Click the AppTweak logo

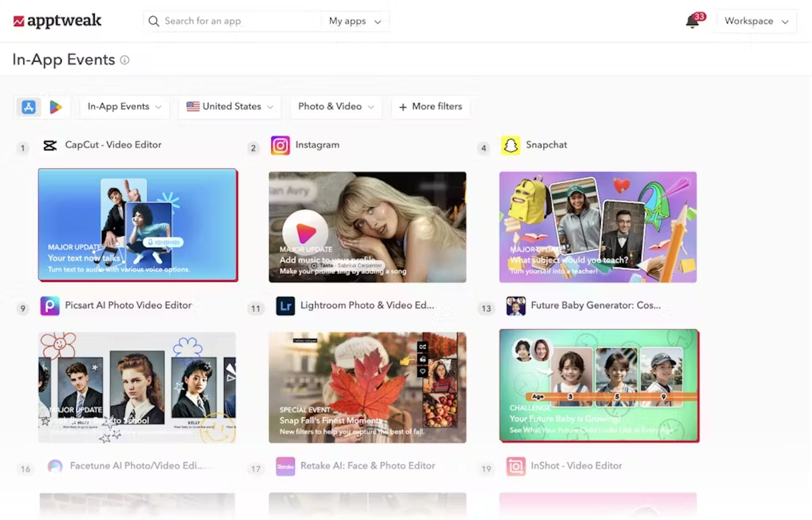(57, 21)
